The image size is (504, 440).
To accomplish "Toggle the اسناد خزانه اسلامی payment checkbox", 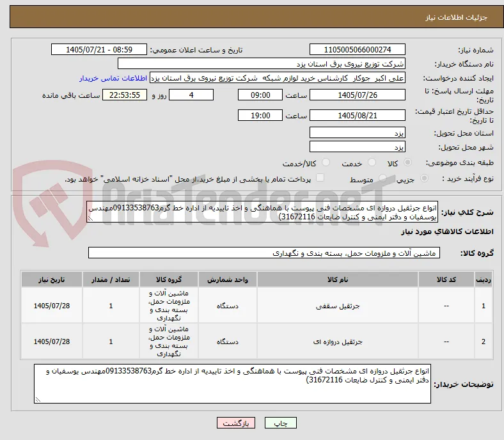I will coord(320,177).
